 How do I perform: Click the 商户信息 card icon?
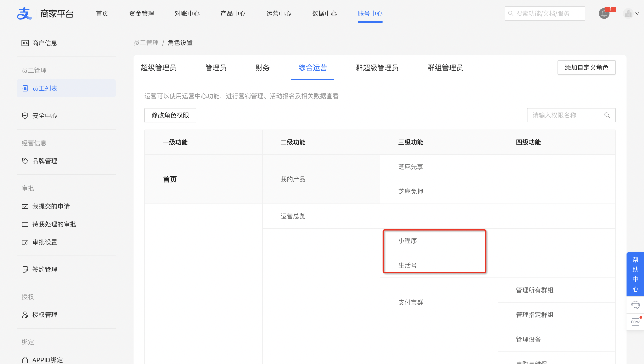(x=25, y=43)
